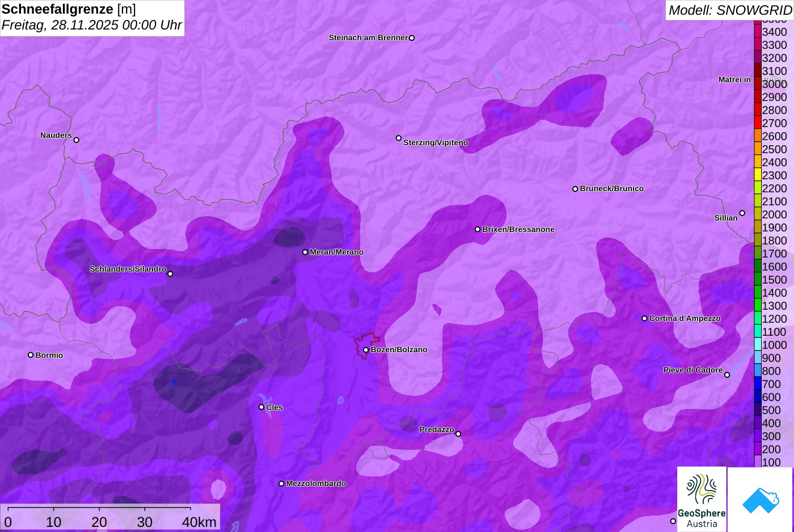
Task: Click the Schlanders/Silandro label
Action: pyautogui.click(x=128, y=269)
